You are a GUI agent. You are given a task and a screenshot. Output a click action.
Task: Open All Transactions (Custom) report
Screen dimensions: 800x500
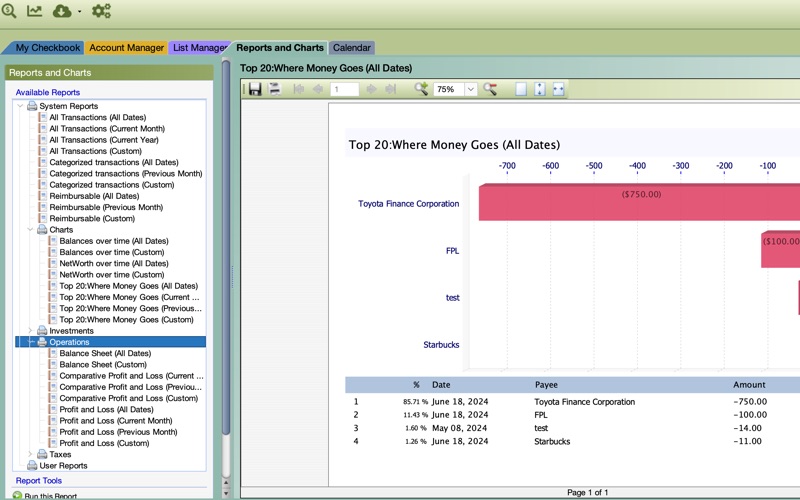(x=95, y=151)
